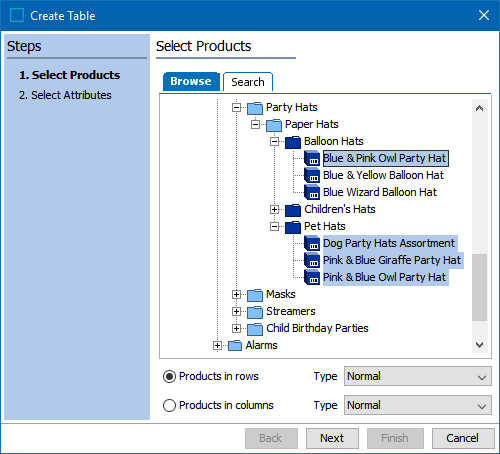Screen dimensions: 500x454
Task: Open the Type dropdown for rows
Action: pyautogui.click(x=418, y=376)
